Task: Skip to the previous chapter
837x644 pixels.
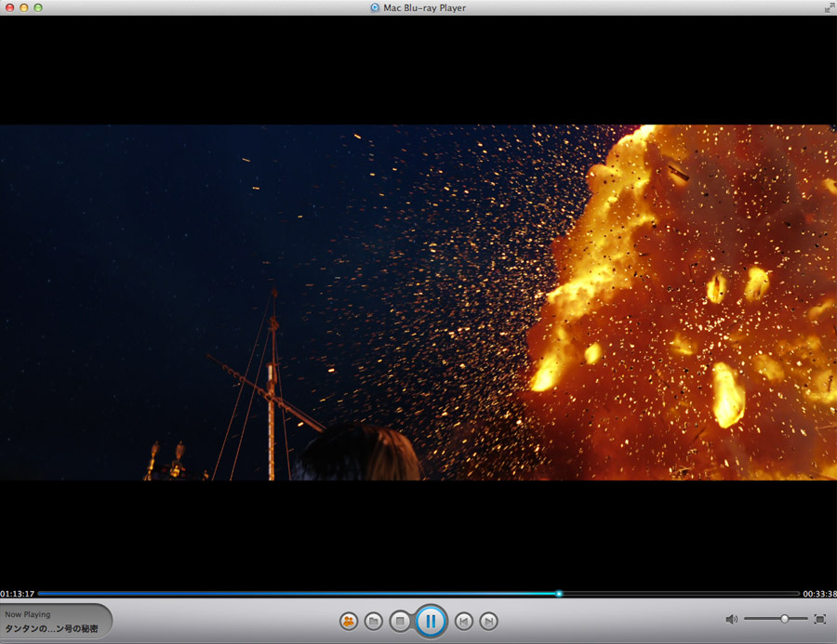Action: click(x=463, y=621)
